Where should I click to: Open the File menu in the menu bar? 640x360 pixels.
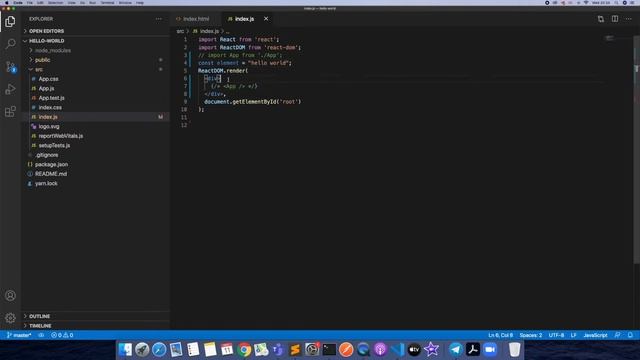pyautogui.click(x=29, y=2)
